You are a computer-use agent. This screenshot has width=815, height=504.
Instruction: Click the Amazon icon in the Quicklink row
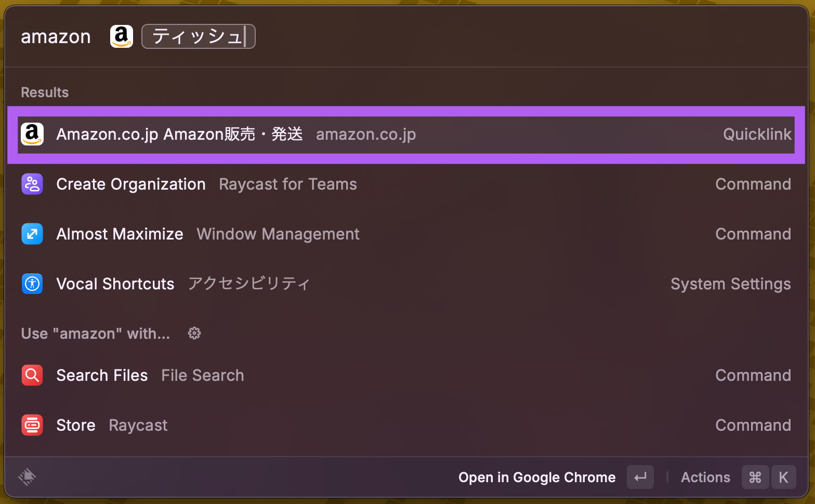tap(32, 135)
